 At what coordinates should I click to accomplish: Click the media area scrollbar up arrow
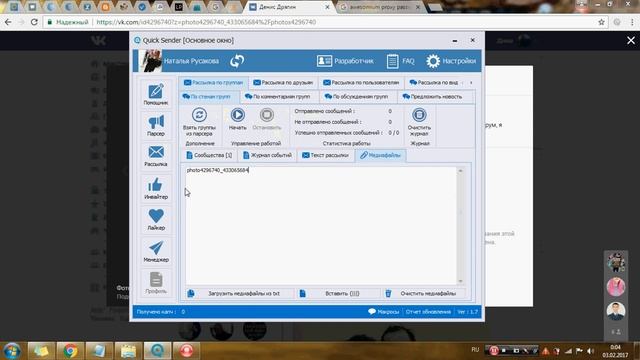460,171
